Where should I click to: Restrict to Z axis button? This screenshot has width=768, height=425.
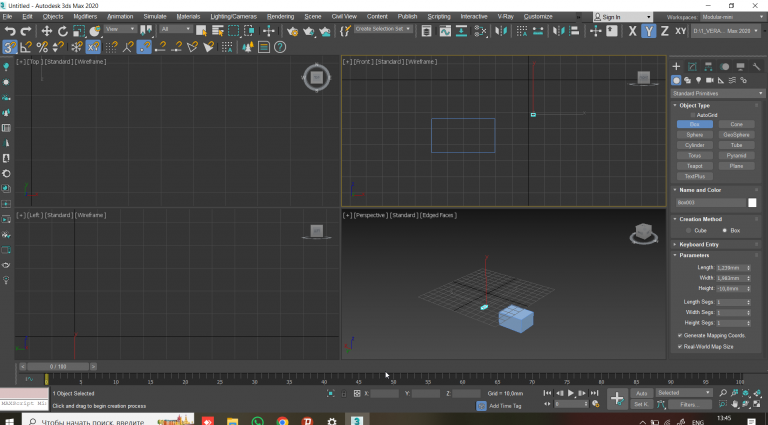point(665,31)
